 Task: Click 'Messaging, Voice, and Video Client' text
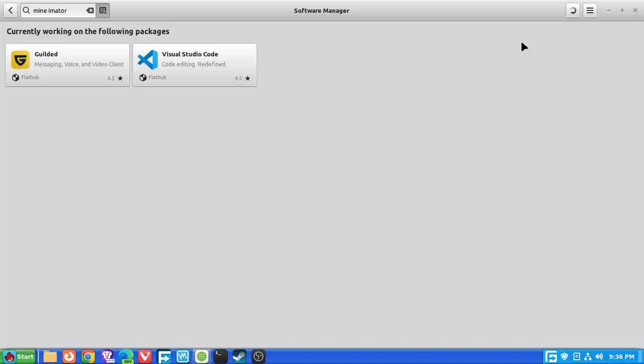[x=79, y=64]
